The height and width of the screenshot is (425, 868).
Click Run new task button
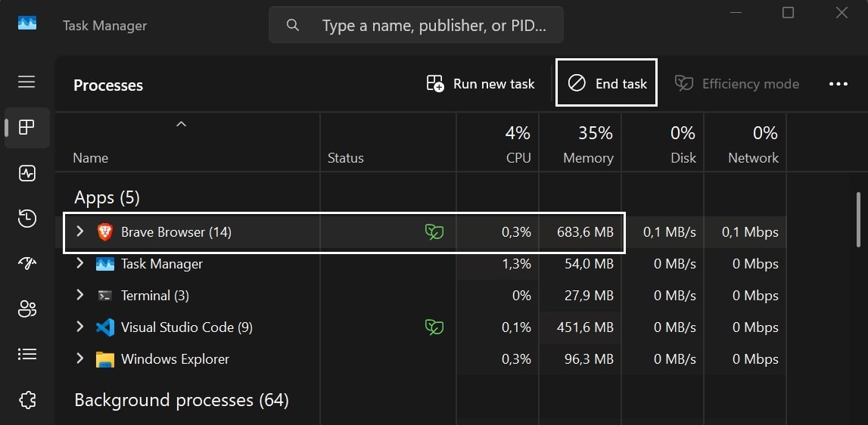point(481,83)
